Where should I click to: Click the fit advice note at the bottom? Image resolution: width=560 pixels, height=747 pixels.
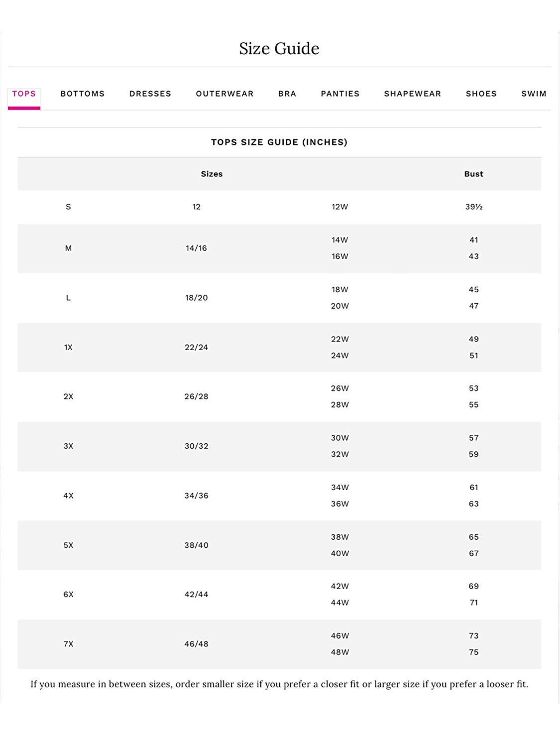[280, 684]
